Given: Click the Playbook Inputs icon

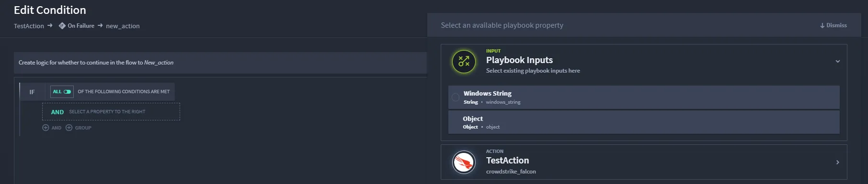Looking at the screenshot, I should point(464,61).
